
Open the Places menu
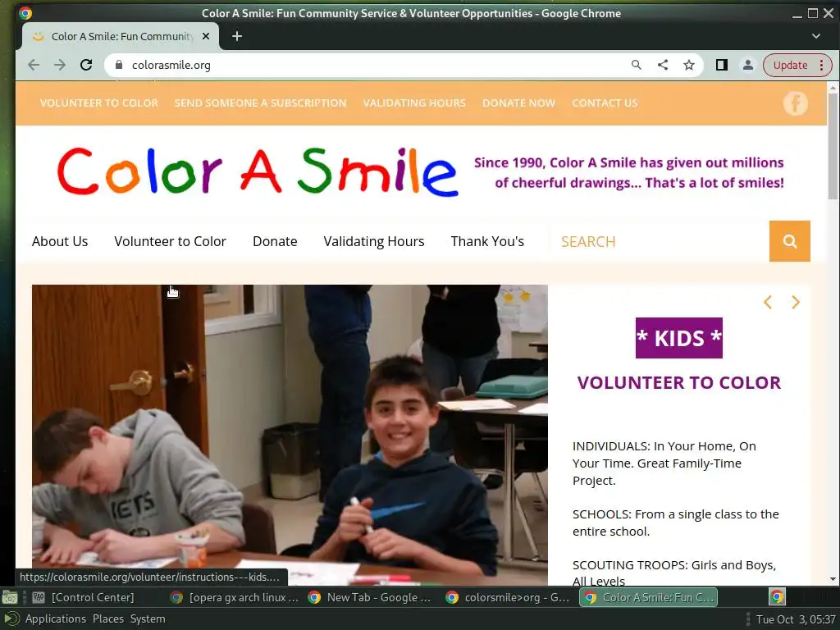click(x=108, y=619)
